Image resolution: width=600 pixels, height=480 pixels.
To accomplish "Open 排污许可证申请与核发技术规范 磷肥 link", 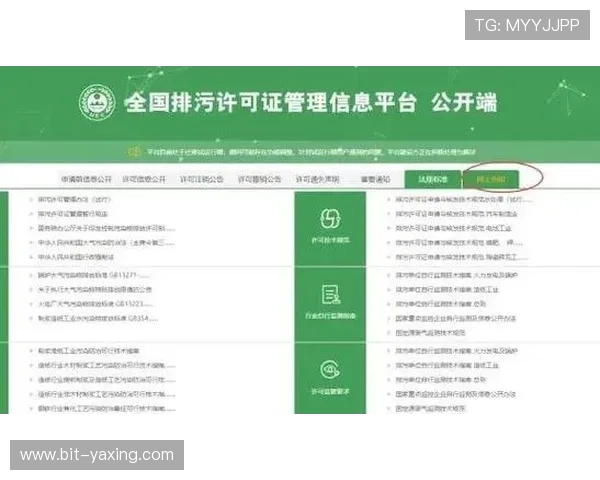I will pos(459,243).
